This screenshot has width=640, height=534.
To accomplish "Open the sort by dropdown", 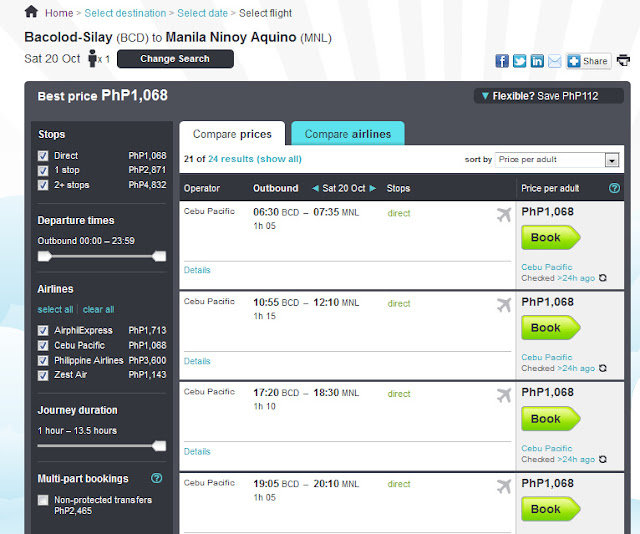I will [557, 160].
